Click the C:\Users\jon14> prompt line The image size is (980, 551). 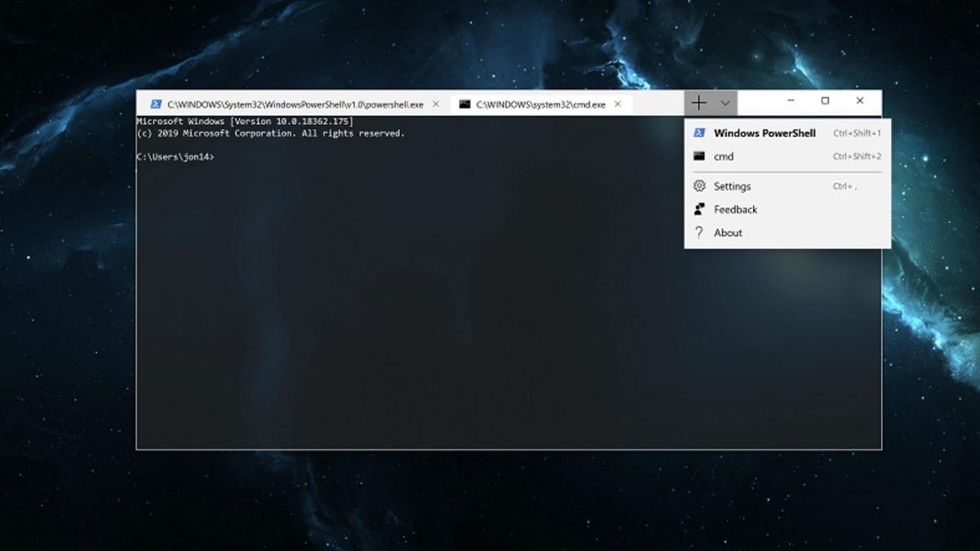point(176,157)
